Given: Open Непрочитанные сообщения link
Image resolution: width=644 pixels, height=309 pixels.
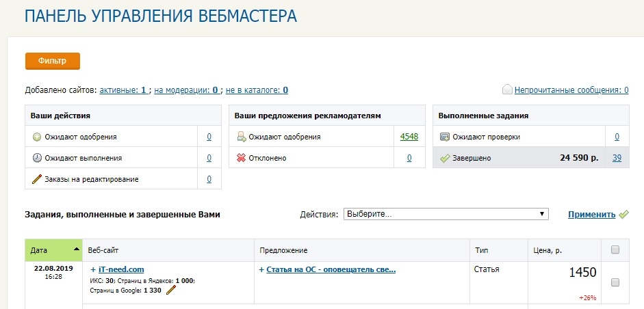Looking at the screenshot, I should pos(571,90).
